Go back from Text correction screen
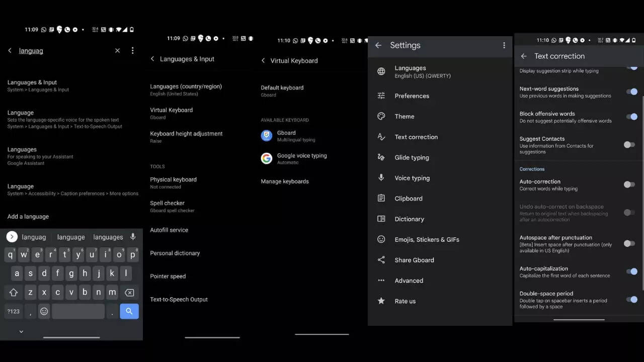Image resolution: width=644 pixels, height=362 pixels. pyautogui.click(x=524, y=56)
